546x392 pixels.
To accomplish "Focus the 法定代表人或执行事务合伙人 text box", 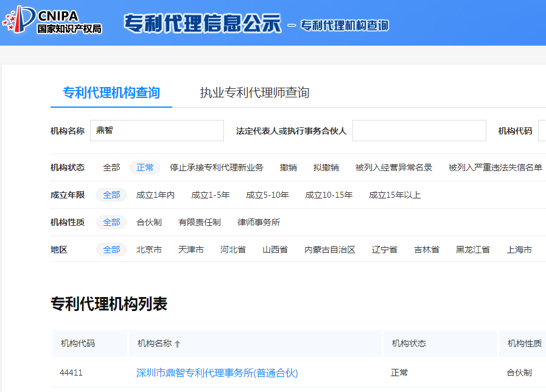I will click(419, 131).
